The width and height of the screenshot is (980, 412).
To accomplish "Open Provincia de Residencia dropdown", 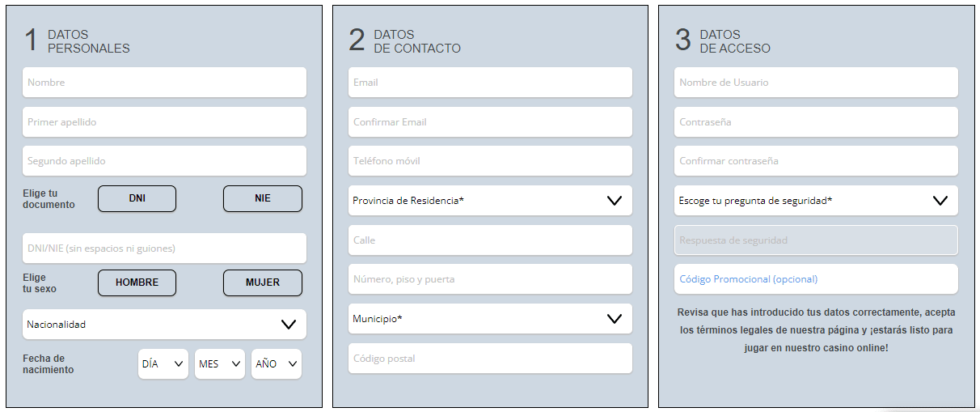I will (x=490, y=201).
